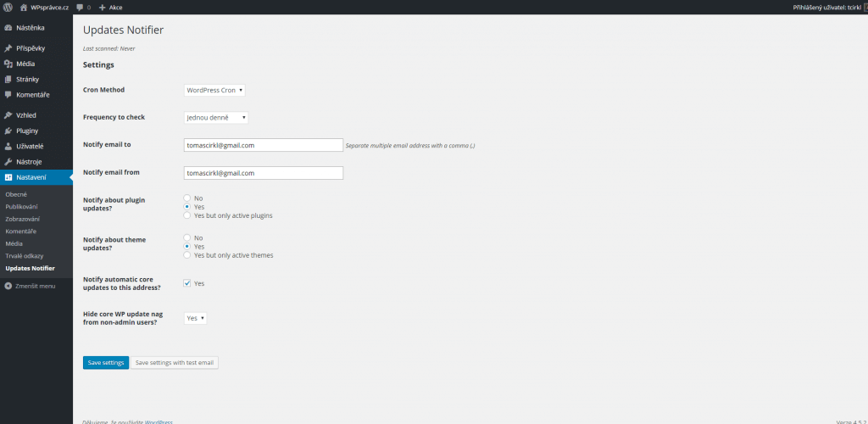Click the Nástěnka dashboard icon
This screenshot has width=868, height=424.
click(8, 28)
